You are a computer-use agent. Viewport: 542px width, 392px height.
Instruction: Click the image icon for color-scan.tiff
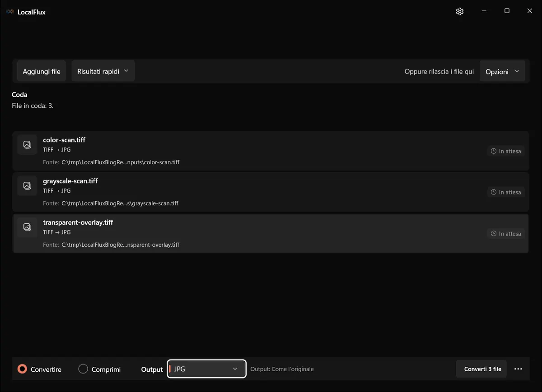[27, 144]
